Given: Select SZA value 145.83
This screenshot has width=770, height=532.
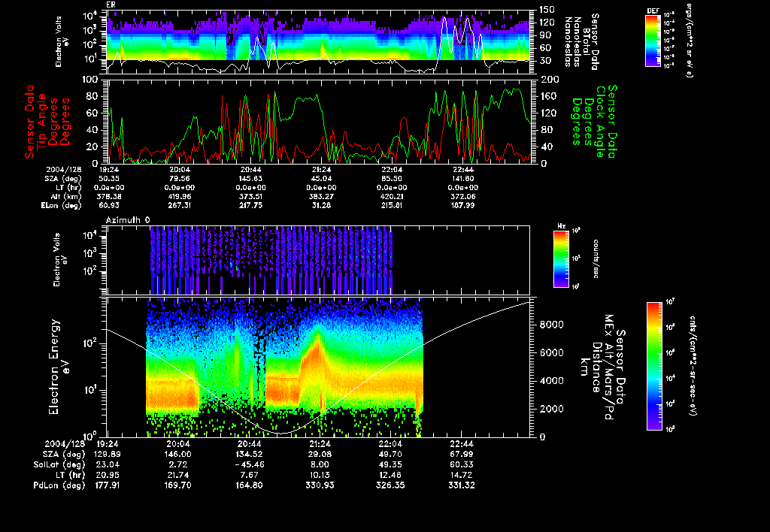Looking at the screenshot, I should click(250, 179).
